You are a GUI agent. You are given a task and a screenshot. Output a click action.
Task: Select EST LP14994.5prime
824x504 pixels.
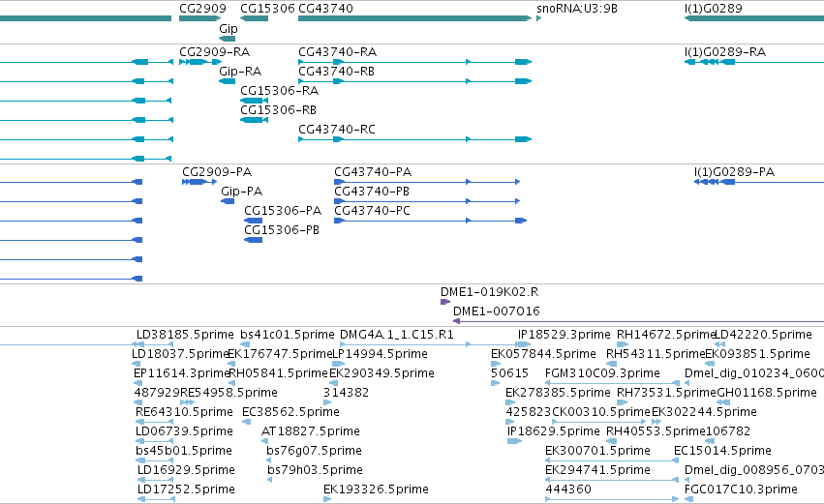pyautogui.click(x=380, y=354)
